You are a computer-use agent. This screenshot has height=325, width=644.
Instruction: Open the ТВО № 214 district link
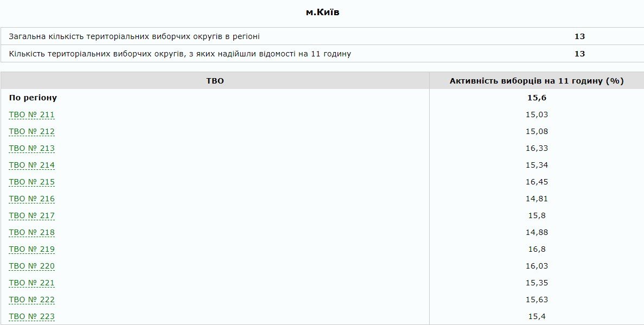[x=30, y=165]
